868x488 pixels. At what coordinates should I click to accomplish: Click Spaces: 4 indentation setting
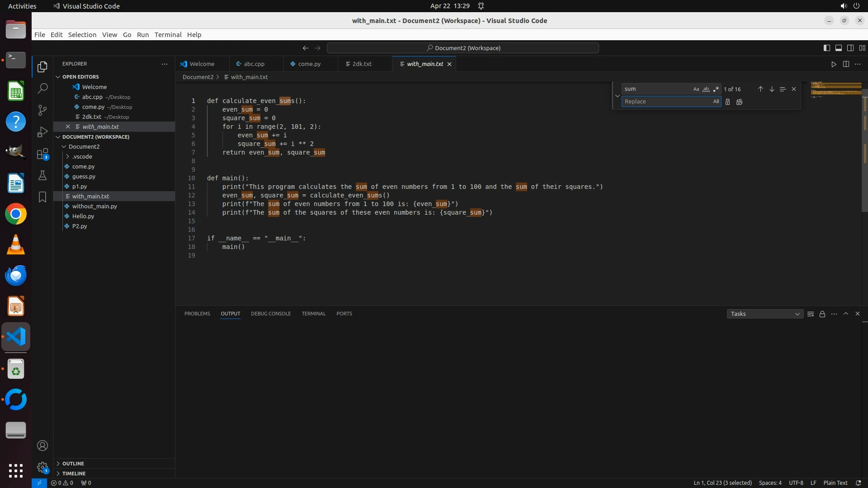tap(770, 483)
